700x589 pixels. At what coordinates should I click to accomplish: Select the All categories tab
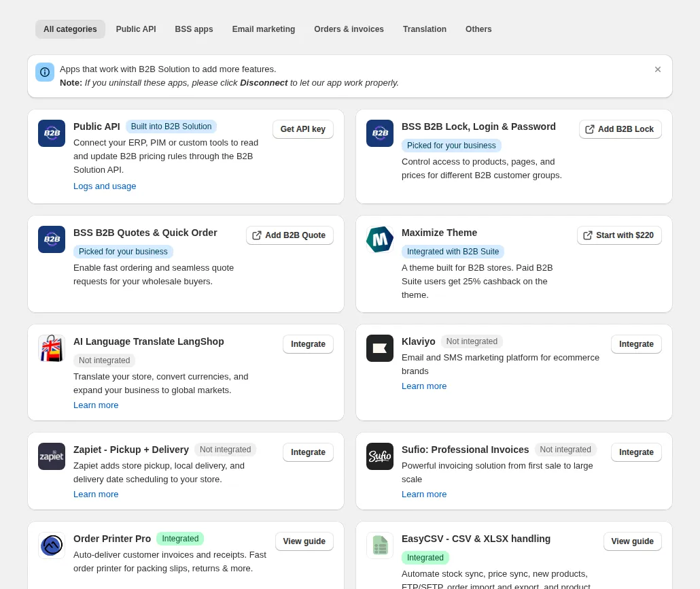tap(70, 29)
